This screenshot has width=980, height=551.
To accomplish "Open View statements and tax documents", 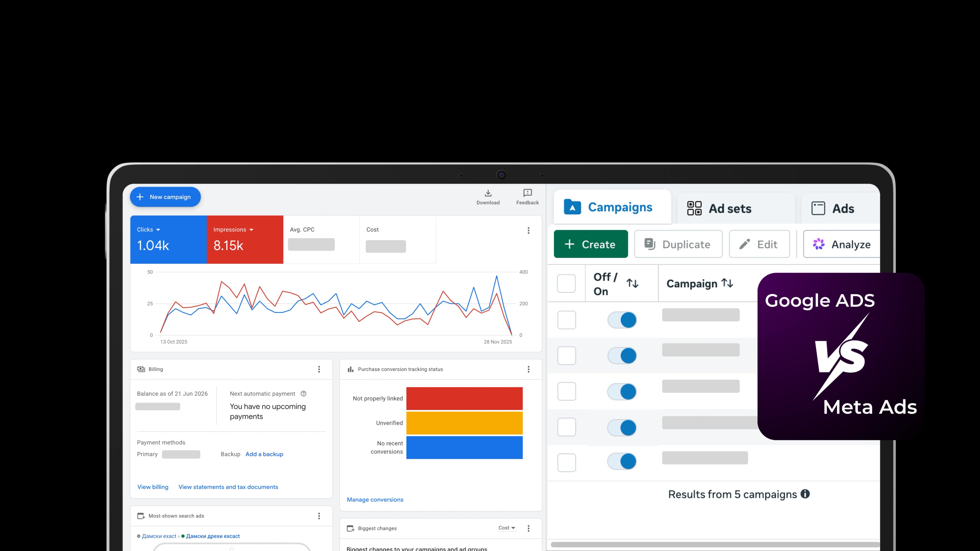I will [x=228, y=487].
